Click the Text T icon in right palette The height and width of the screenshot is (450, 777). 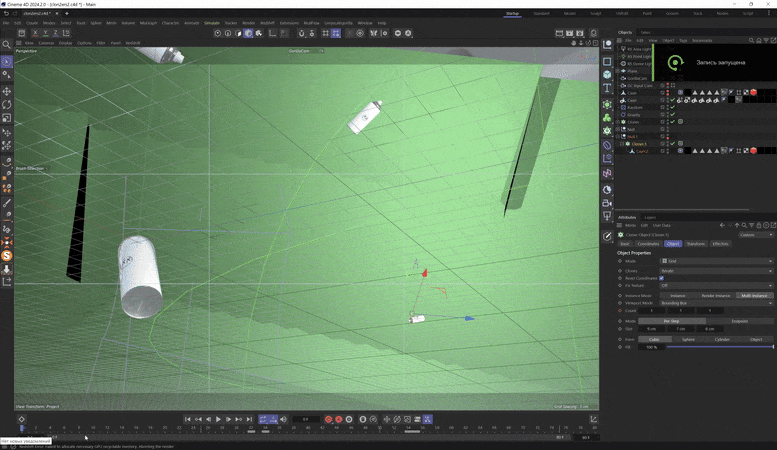pos(607,88)
